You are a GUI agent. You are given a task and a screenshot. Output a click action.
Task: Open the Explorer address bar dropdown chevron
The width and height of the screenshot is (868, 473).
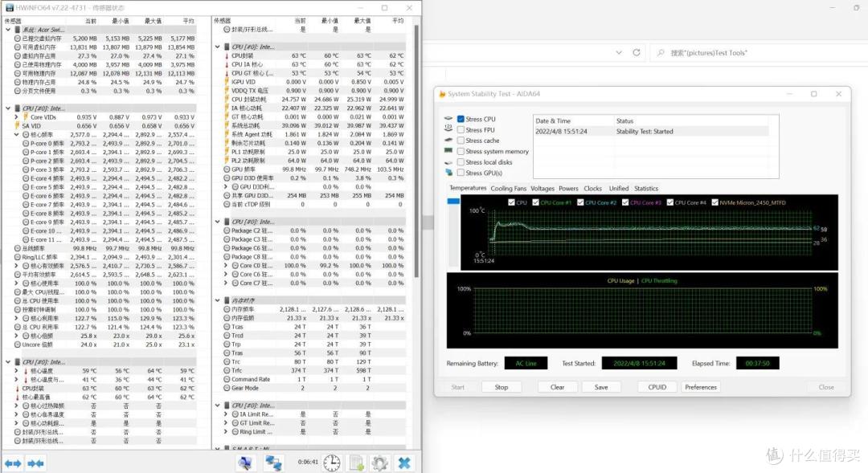tap(619, 52)
